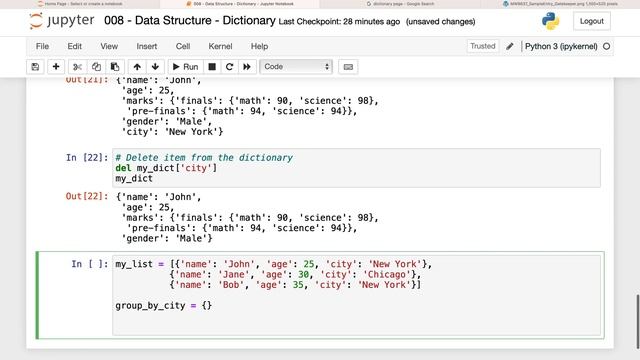Open the View menu

(109, 46)
